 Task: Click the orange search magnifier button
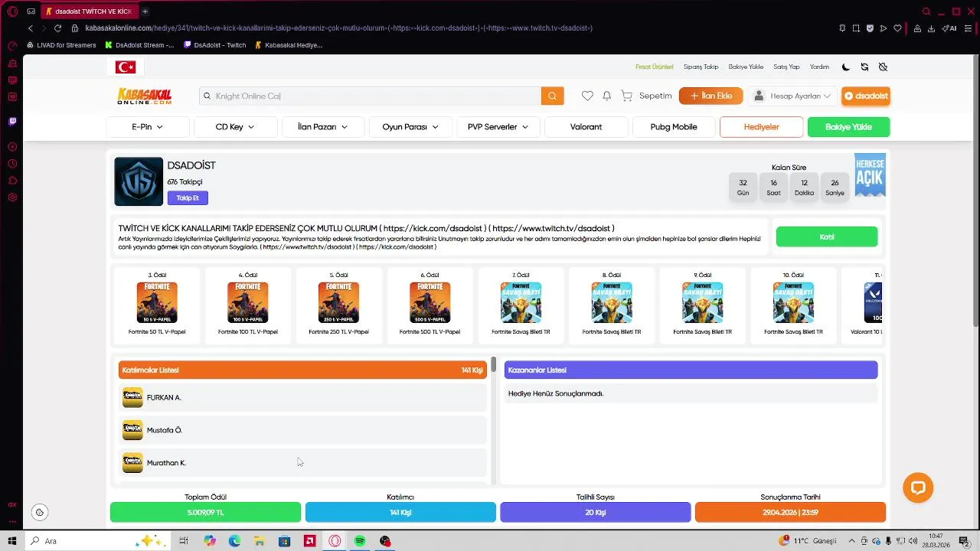click(x=552, y=96)
